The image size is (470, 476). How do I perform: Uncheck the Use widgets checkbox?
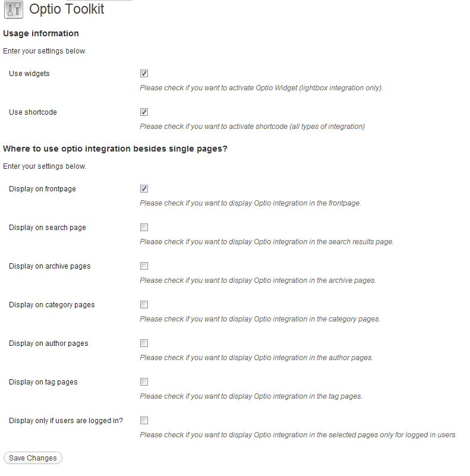pos(144,74)
